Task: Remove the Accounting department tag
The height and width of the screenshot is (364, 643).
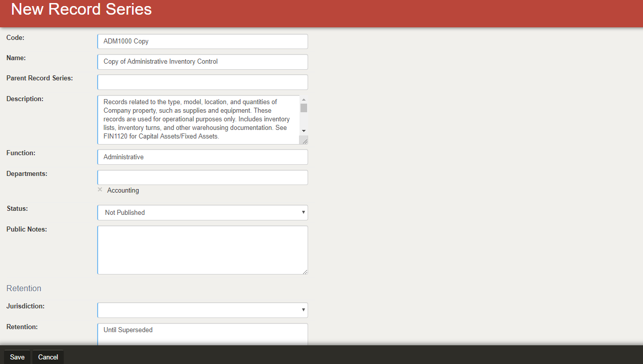Action: (x=100, y=190)
